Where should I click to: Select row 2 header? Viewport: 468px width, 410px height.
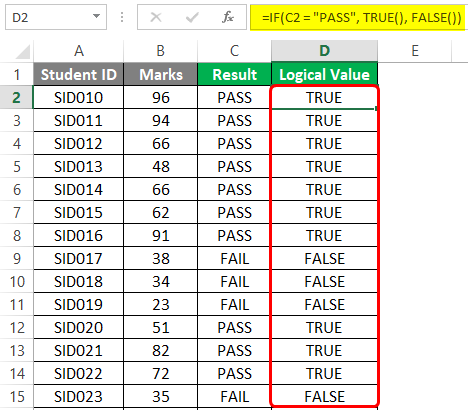coord(17,97)
